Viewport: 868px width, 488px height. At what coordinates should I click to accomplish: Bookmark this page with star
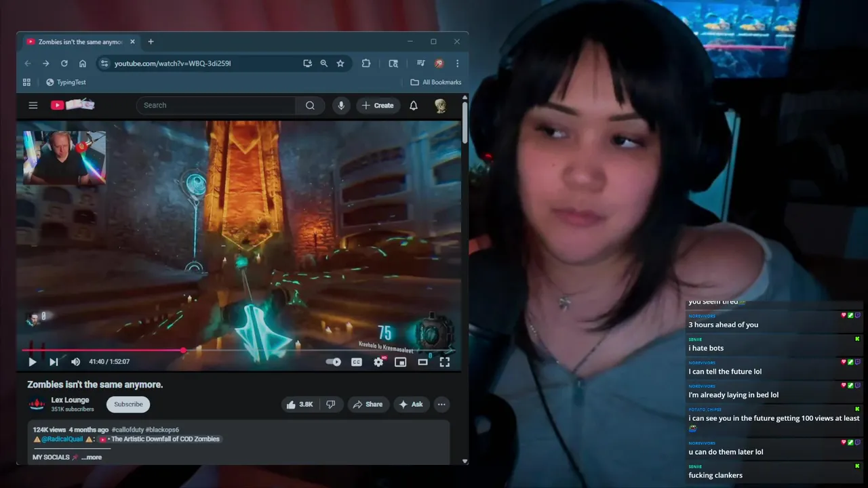point(340,63)
